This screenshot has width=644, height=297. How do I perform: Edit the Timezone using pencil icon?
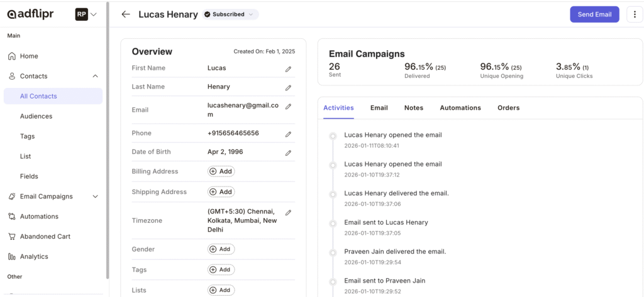288,213
